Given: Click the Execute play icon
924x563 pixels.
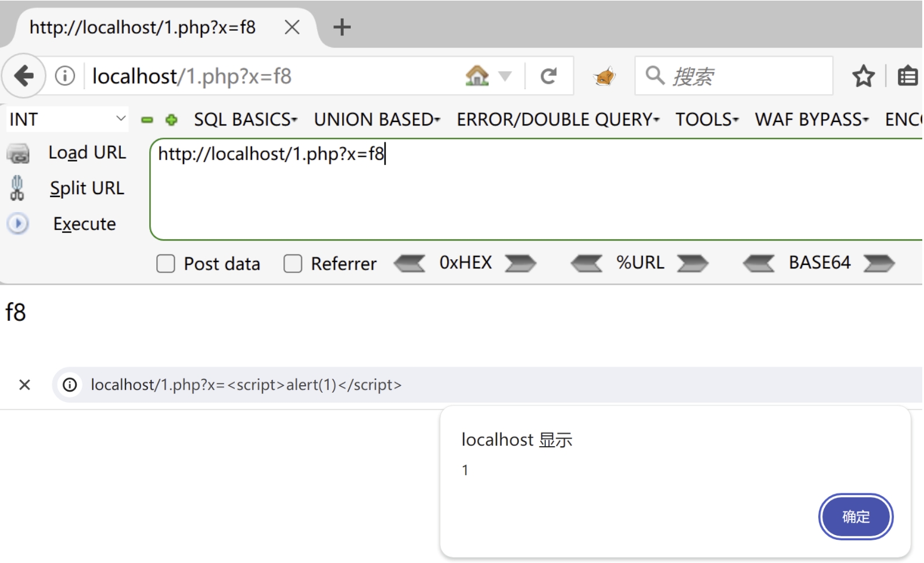Looking at the screenshot, I should [18, 224].
